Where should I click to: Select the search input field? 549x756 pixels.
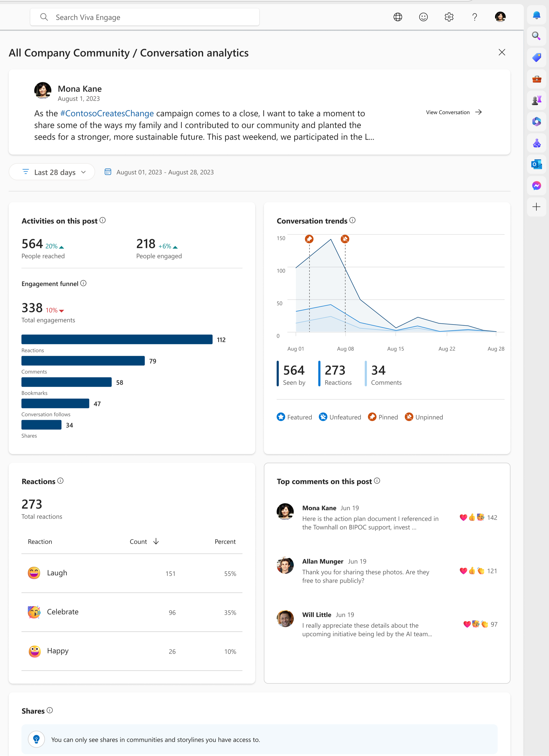[145, 17]
